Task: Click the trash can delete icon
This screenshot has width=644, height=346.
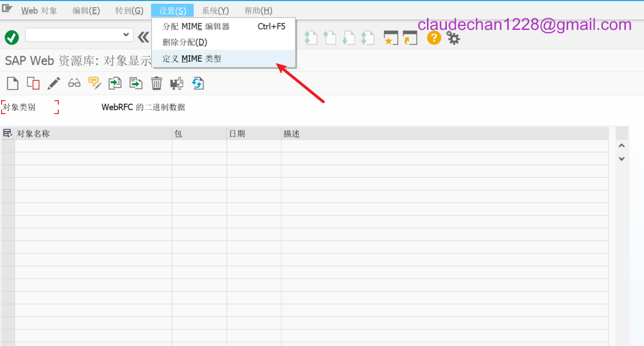Action: [157, 83]
